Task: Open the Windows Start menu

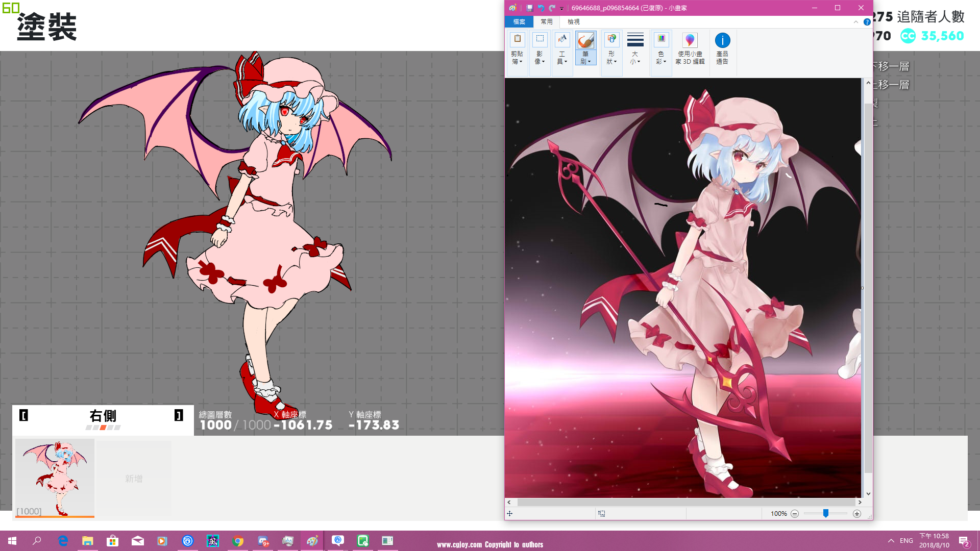Action: click(12, 541)
